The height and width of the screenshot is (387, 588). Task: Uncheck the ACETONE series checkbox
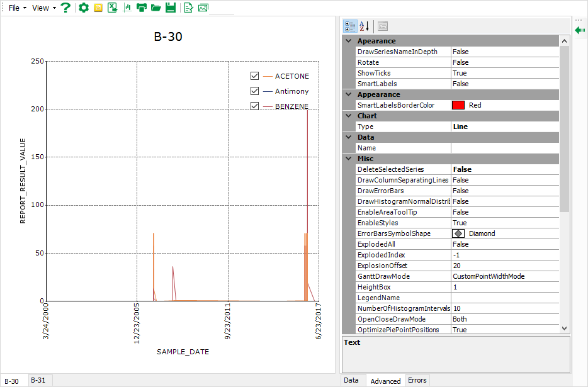[x=255, y=76]
